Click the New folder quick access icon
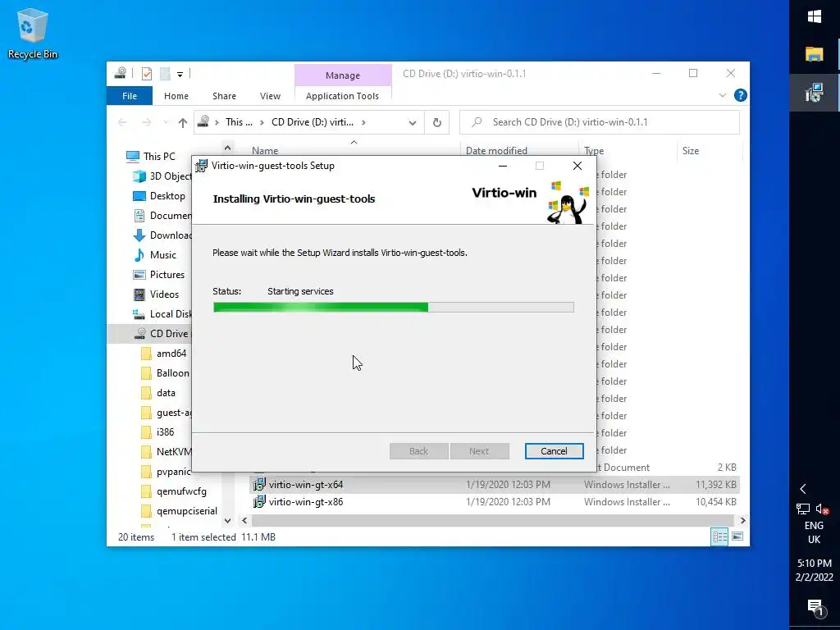The width and height of the screenshot is (840, 630). coord(165,73)
